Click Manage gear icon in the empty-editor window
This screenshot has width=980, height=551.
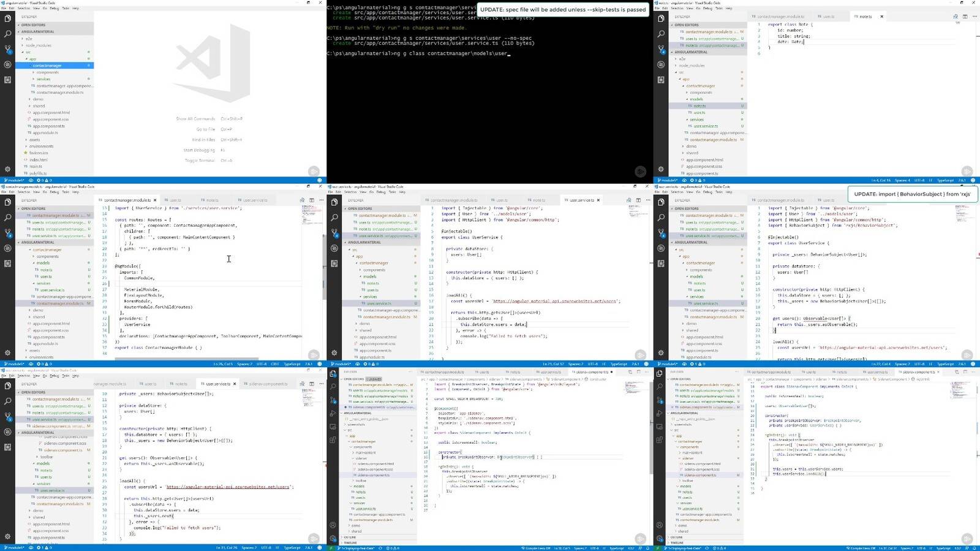pyautogui.click(x=7, y=169)
